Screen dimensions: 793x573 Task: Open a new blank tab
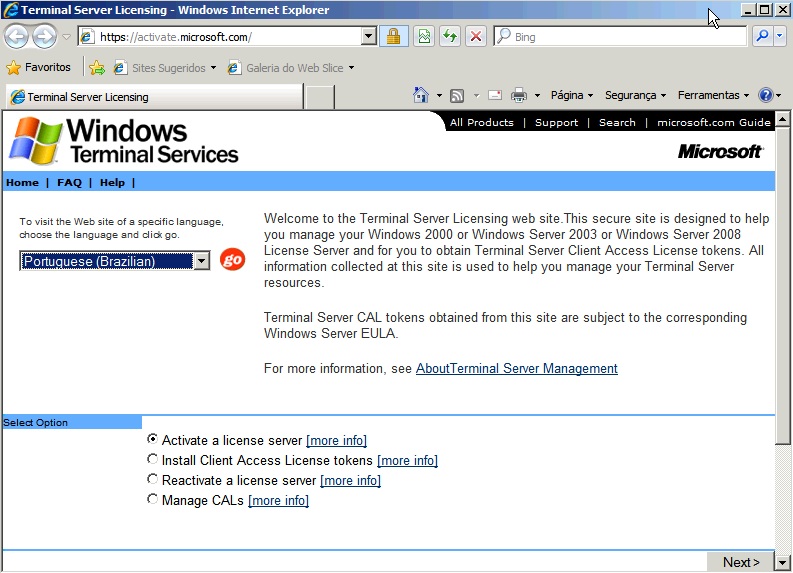320,97
